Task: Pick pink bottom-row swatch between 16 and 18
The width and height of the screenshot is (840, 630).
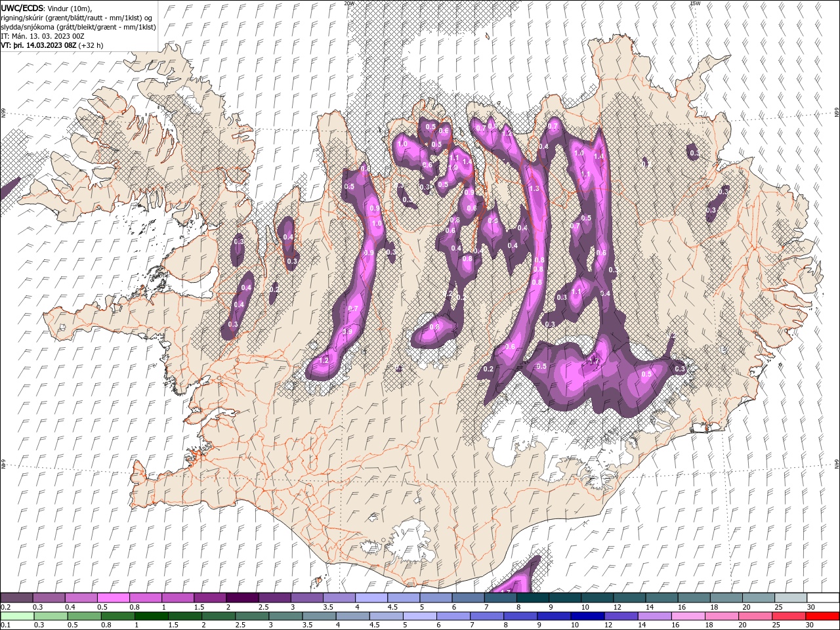Action: click(x=690, y=616)
